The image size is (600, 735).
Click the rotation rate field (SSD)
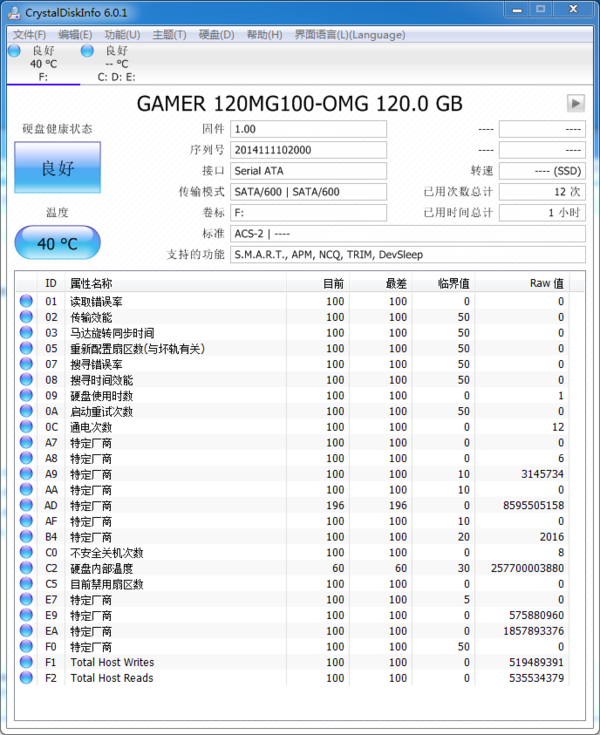pyautogui.click(x=542, y=171)
